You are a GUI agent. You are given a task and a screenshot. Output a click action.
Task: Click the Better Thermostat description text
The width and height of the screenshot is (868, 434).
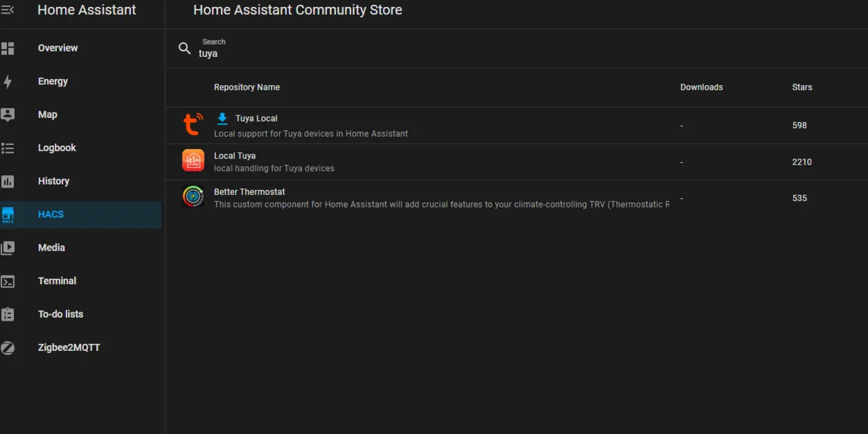point(442,205)
